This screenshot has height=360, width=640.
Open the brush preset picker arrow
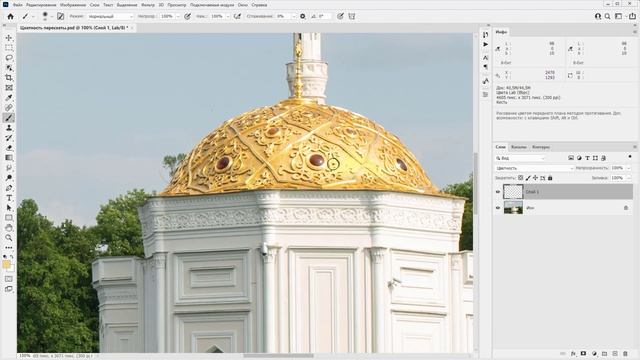[x=51, y=17]
